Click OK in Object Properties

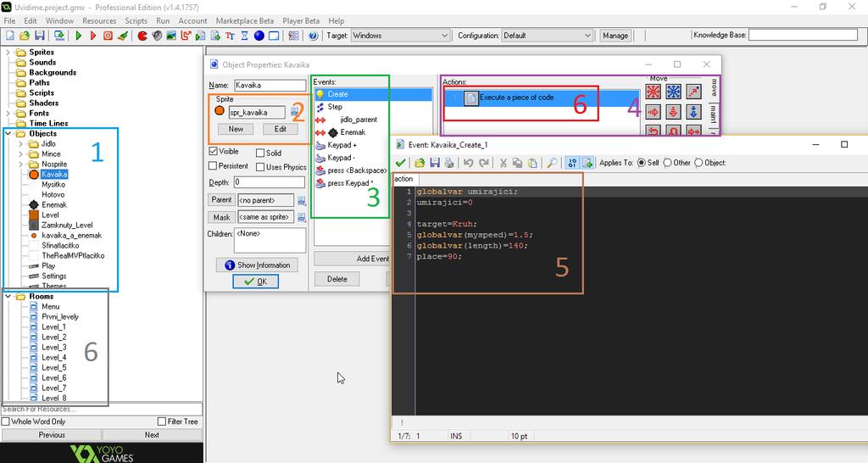pos(256,282)
